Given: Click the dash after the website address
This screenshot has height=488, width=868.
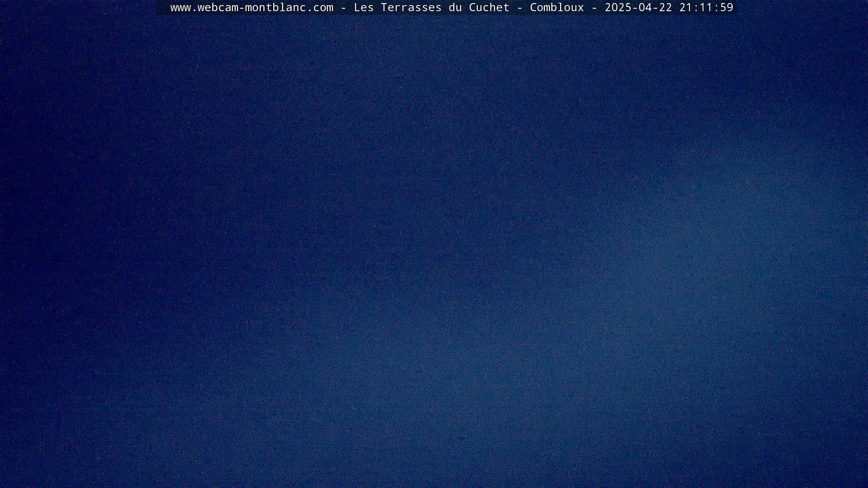Looking at the screenshot, I should point(343,7).
